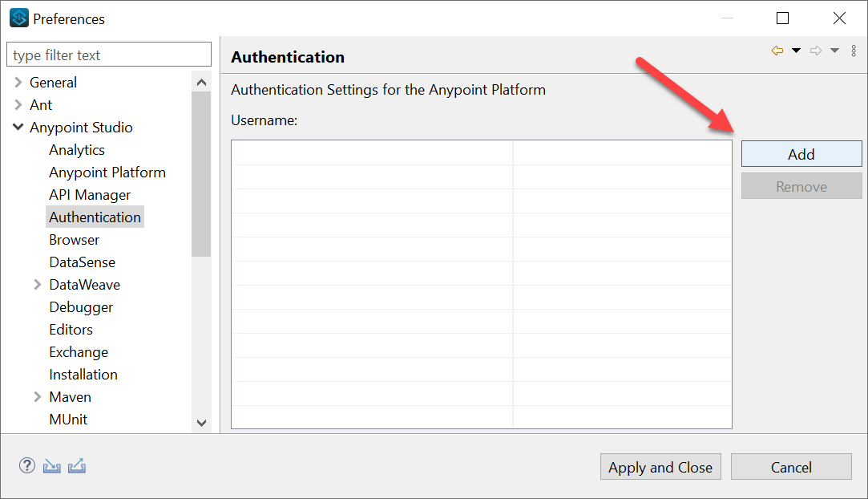Select Exchange in the sidebar
The width and height of the screenshot is (868, 499).
pos(78,351)
